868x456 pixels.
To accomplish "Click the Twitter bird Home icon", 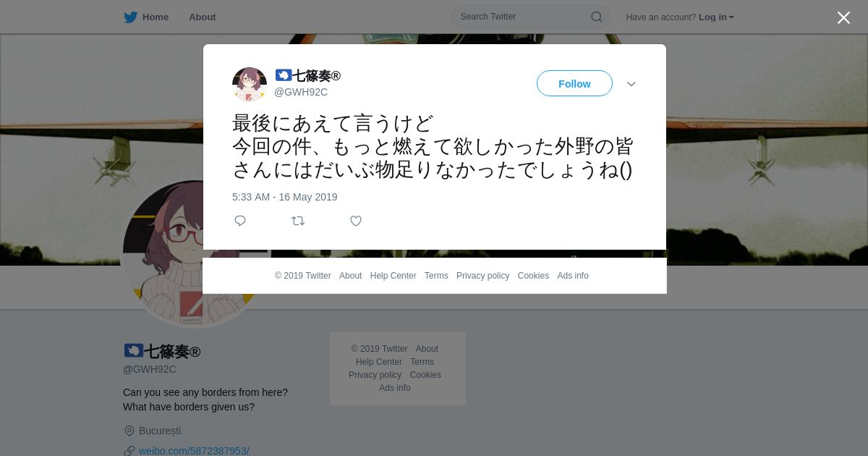I will 130,17.
